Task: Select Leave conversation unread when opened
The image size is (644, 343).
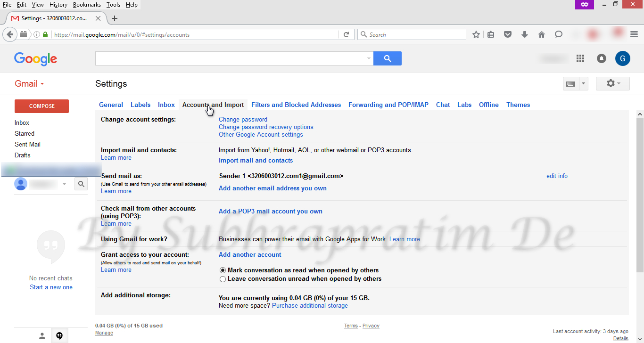Action: [223, 279]
